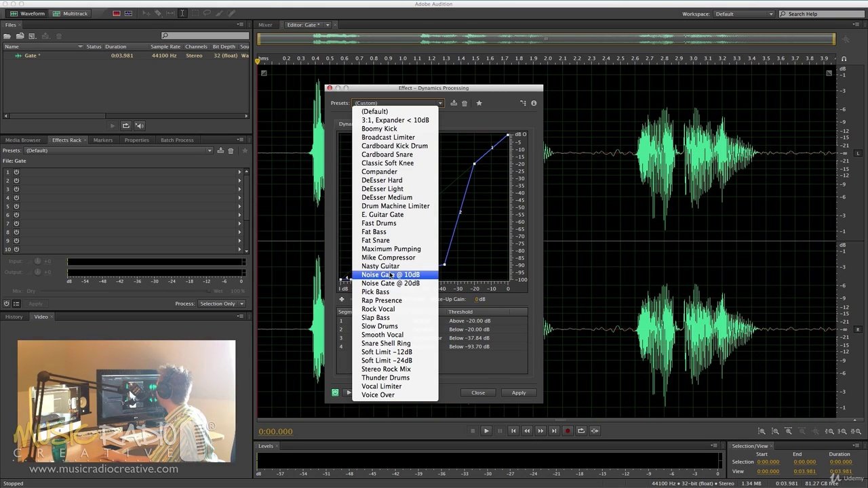The image size is (868, 488).
Task: Zoom out full icon
Action: (816, 431)
